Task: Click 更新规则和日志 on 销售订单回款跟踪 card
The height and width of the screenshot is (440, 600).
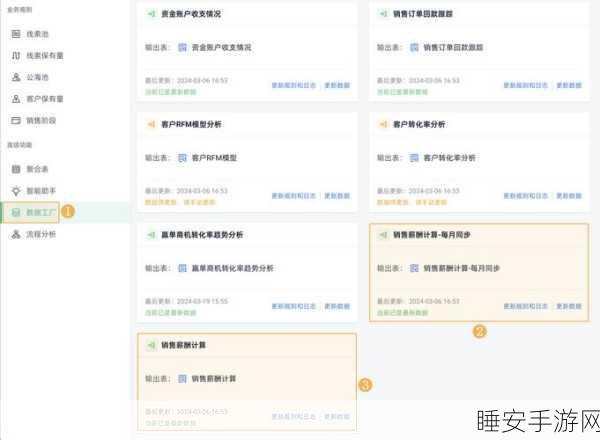Action: [x=526, y=85]
